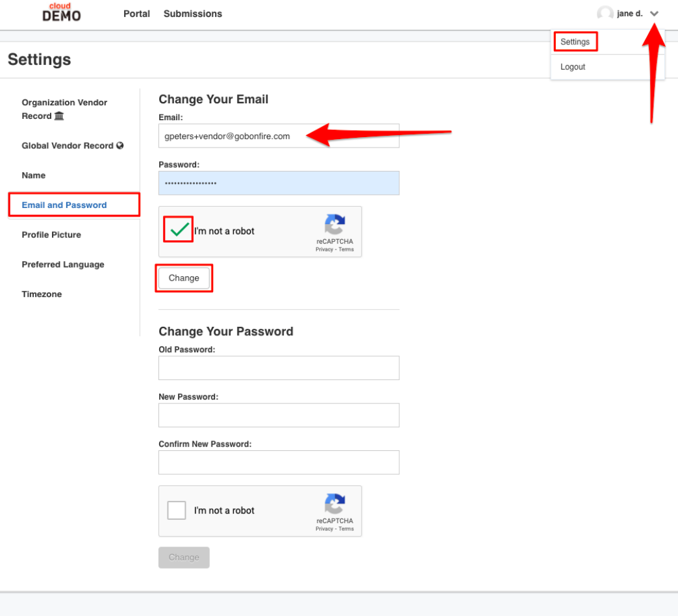The width and height of the screenshot is (678, 616).
Task: Switch to the Profile Picture tab
Action: click(51, 235)
